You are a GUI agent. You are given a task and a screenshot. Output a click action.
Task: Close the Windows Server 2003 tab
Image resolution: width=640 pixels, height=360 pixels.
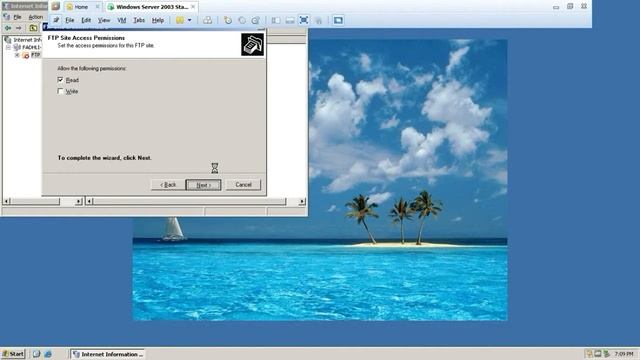(x=193, y=7)
